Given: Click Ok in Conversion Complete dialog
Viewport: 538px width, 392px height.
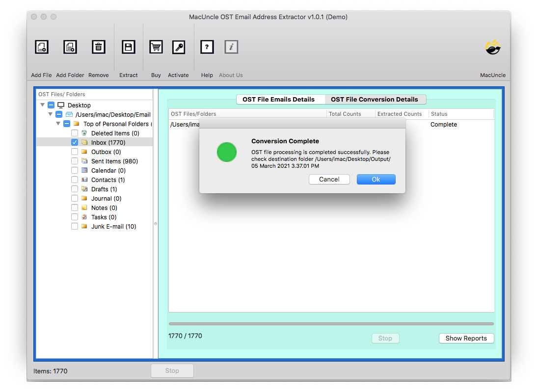Looking at the screenshot, I should click(376, 179).
